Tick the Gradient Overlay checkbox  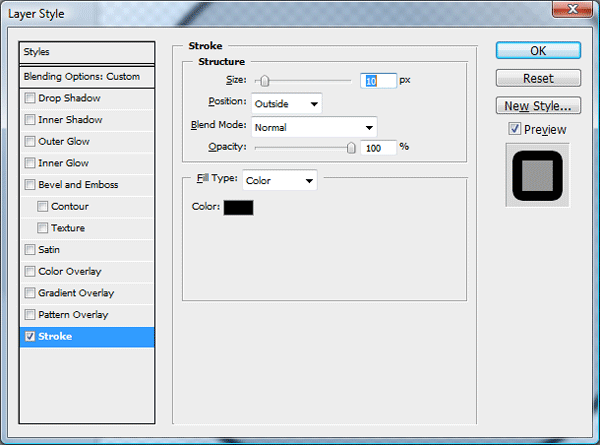[x=30, y=293]
